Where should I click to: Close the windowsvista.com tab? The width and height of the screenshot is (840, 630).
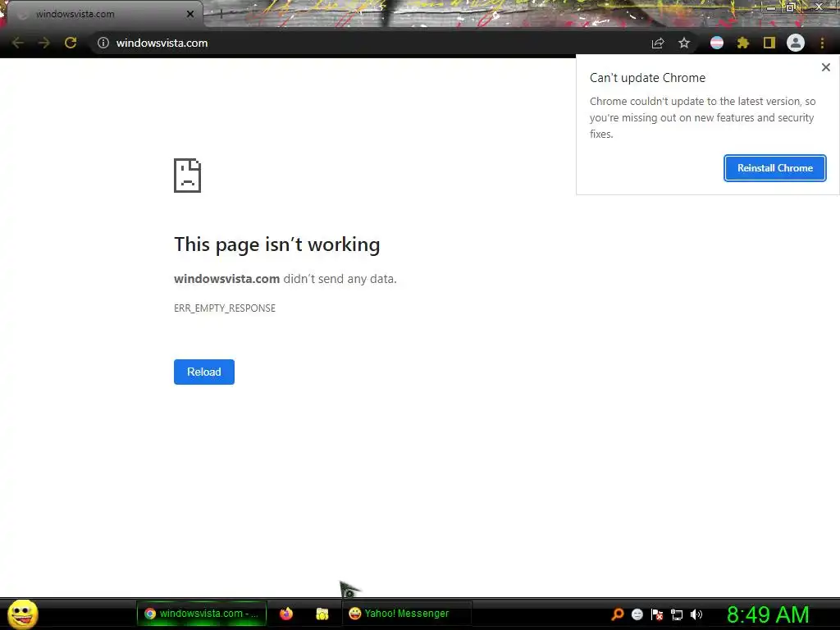point(190,14)
